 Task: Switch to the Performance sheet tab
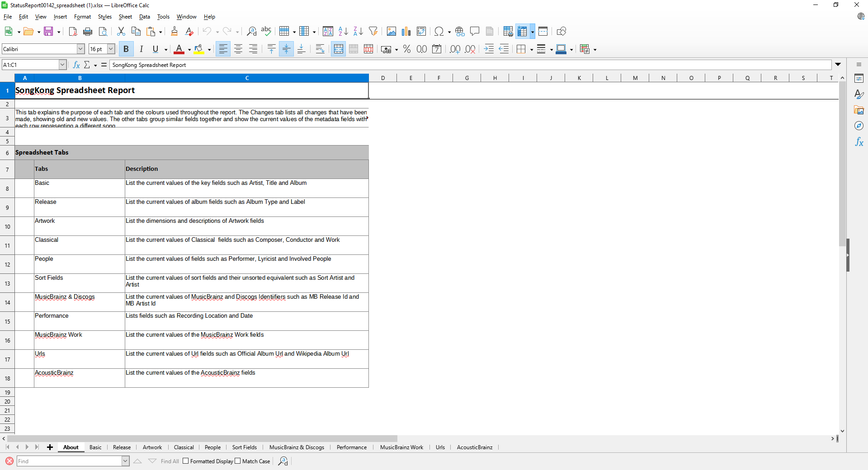click(x=351, y=447)
